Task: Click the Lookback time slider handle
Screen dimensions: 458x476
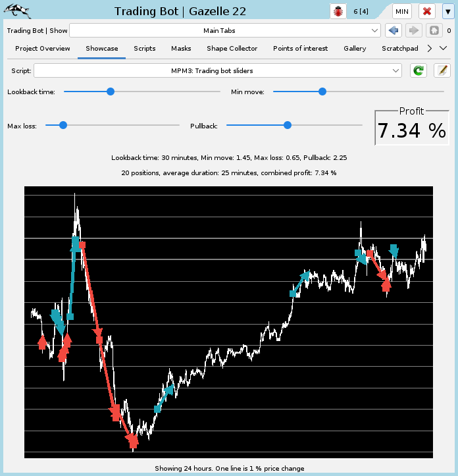Action: point(110,92)
